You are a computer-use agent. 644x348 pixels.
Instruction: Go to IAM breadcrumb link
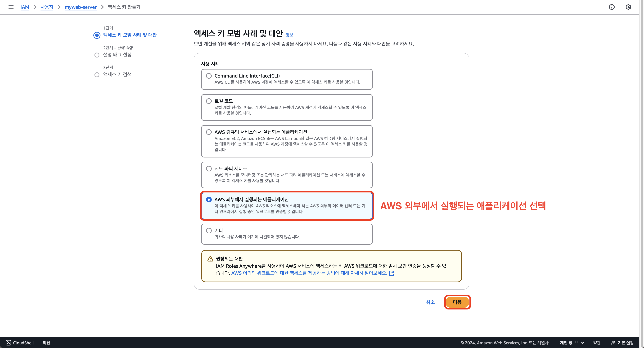click(x=25, y=7)
